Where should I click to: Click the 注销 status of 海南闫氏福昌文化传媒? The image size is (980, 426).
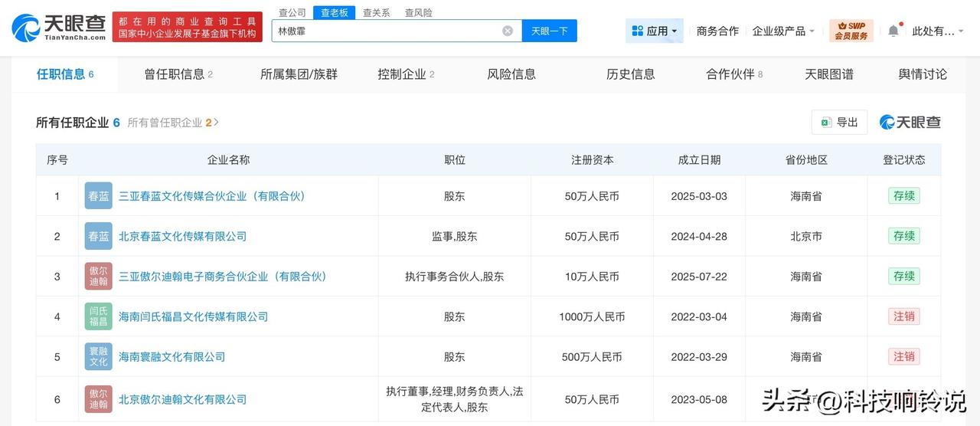coord(904,316)
